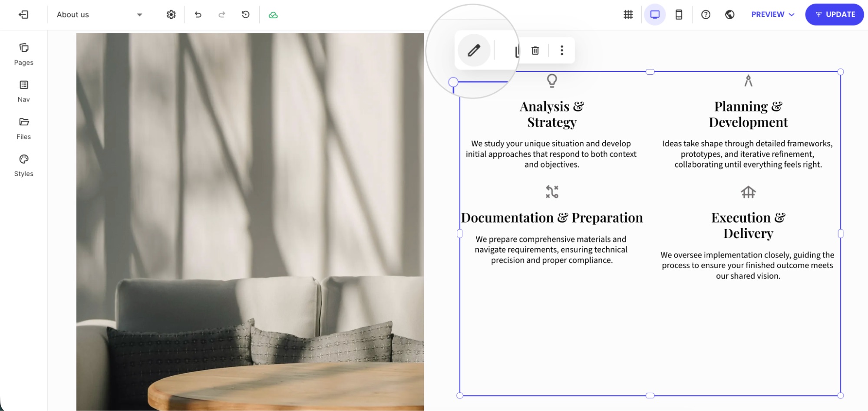Switch to desktop view
The image size is (868, 411).
point(655,15)
